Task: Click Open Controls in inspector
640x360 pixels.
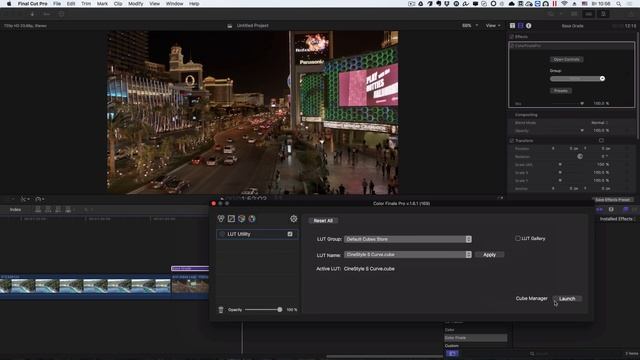Action: pyautogui.click(x=567, y=60)
